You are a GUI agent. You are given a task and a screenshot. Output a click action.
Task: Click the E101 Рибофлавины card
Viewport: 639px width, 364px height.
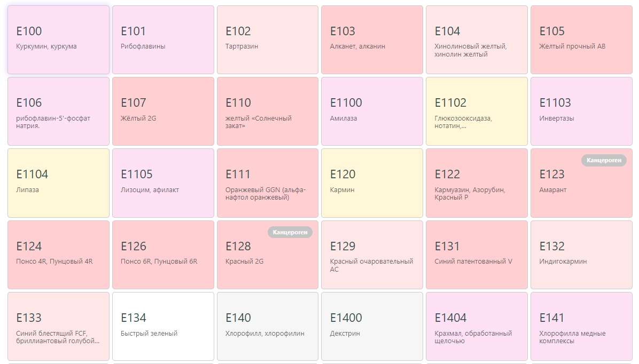click(x=163, y=39)
